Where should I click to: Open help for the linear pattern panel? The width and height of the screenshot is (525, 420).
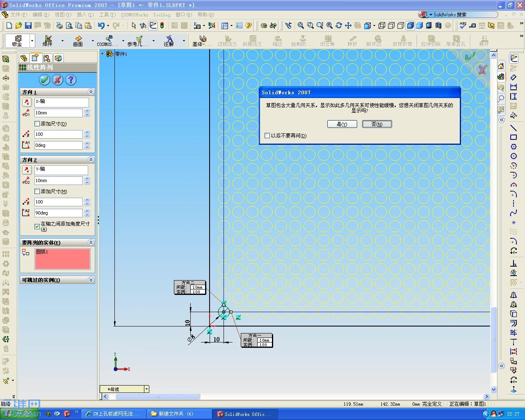71,80
